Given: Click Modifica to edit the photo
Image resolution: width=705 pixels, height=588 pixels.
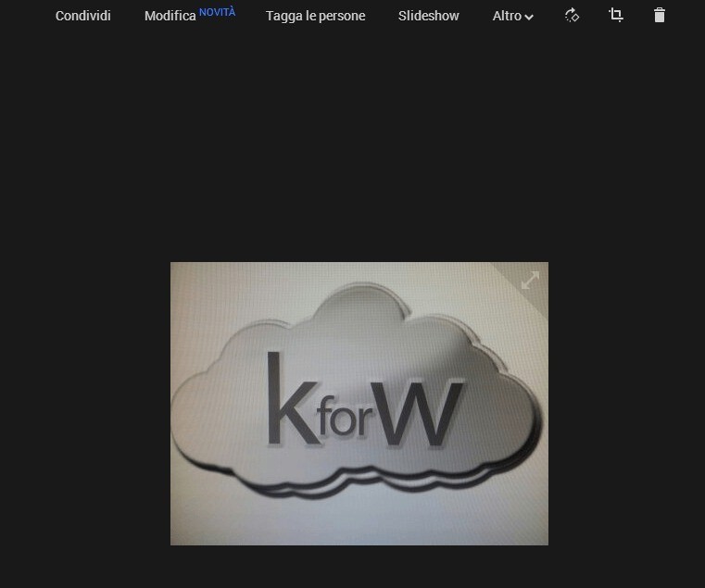Looking at the screenshot, I should 170,16.
